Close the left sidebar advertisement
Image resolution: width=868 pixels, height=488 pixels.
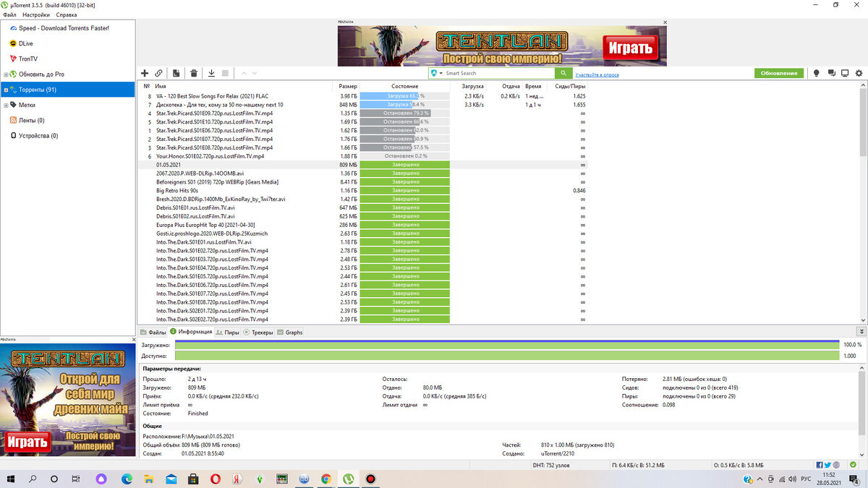pos(134,340)
